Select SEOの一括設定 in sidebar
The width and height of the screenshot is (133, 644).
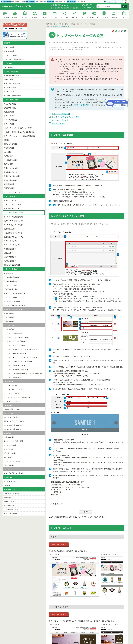(24, 47)
